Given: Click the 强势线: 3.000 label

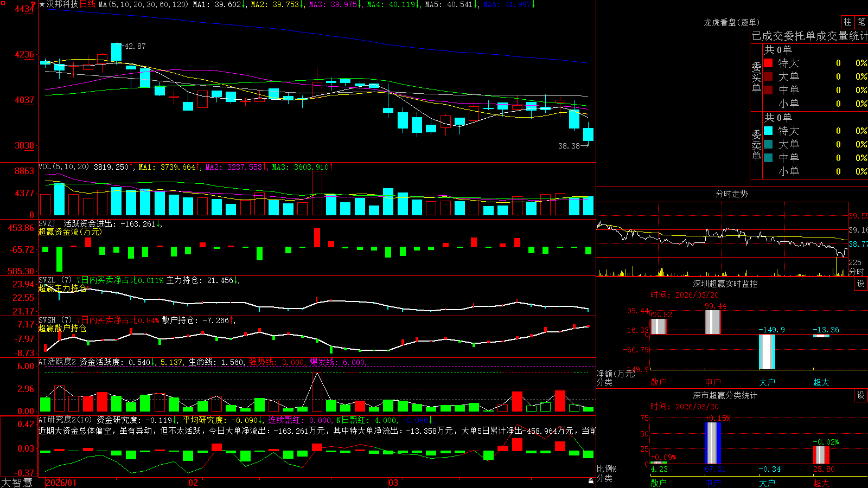Looking at the screenshot, I should (x=277, y=362).
